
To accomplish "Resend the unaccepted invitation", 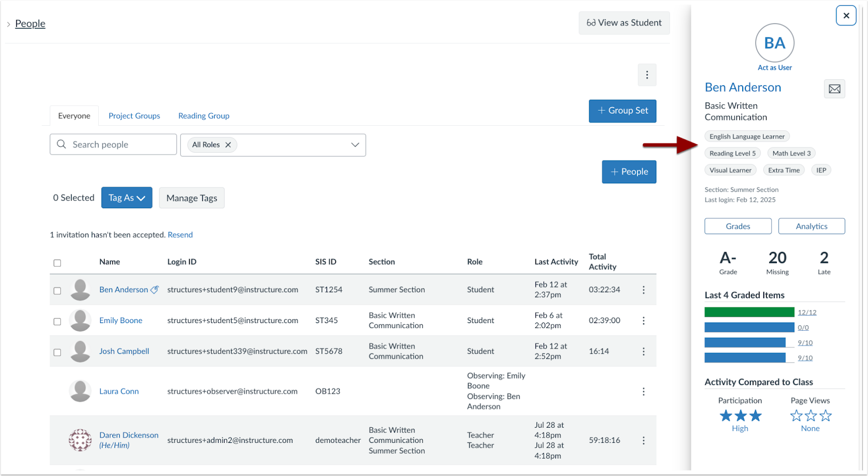I will [180, 235].
